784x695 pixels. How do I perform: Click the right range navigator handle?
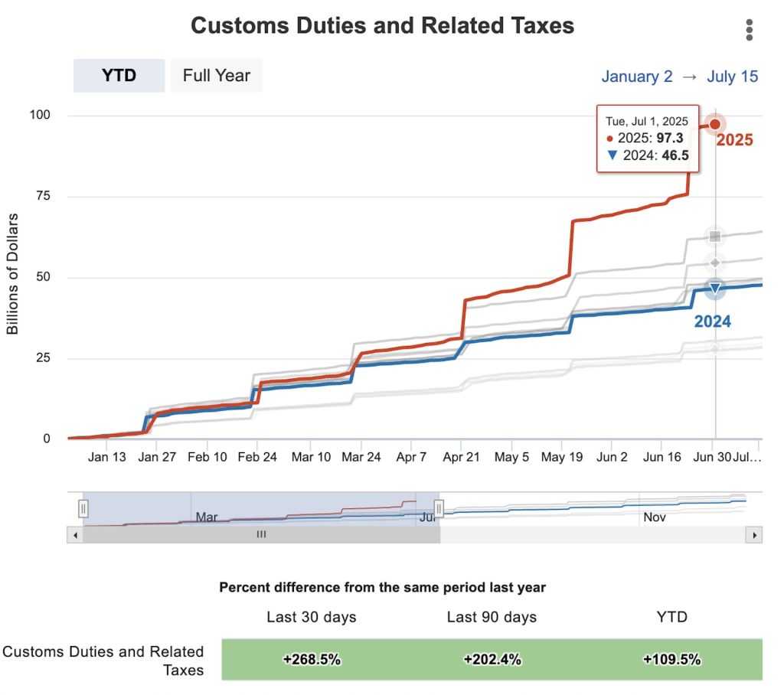click(x=439, y=509)
